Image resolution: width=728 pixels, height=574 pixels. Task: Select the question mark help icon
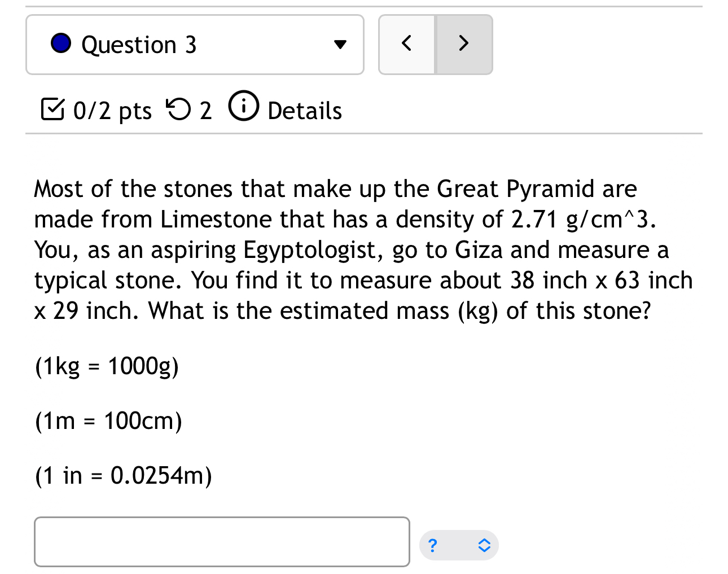point(432,545)
